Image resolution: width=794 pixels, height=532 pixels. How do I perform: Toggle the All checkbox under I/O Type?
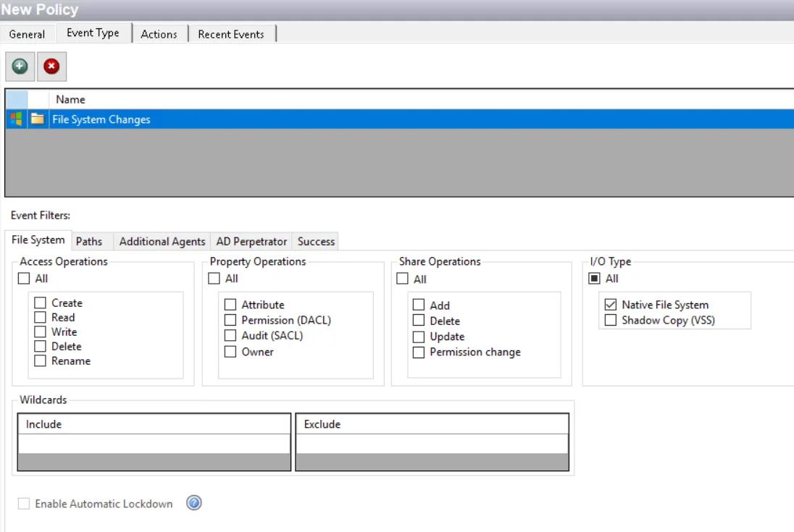click(x=595, y=279)
